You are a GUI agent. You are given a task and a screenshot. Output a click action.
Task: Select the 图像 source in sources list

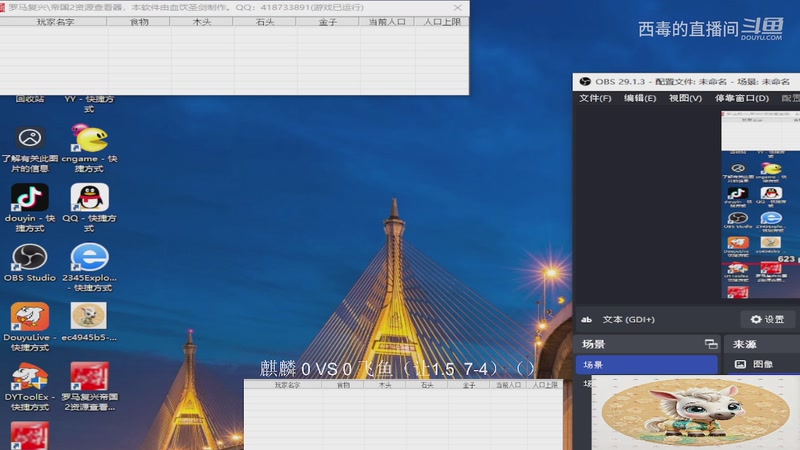pyautogui.click(x=762, y=365)
